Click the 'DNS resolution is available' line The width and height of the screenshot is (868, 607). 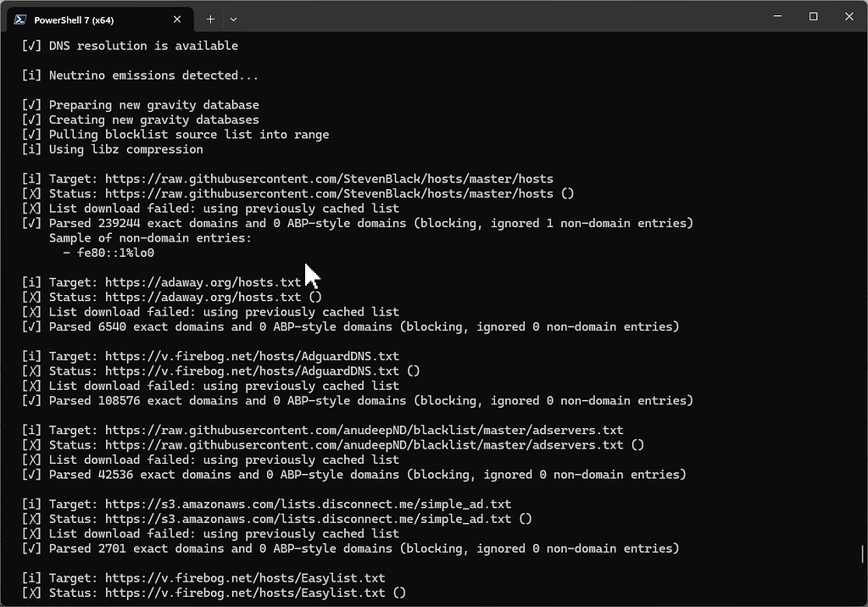pos(136,45)
